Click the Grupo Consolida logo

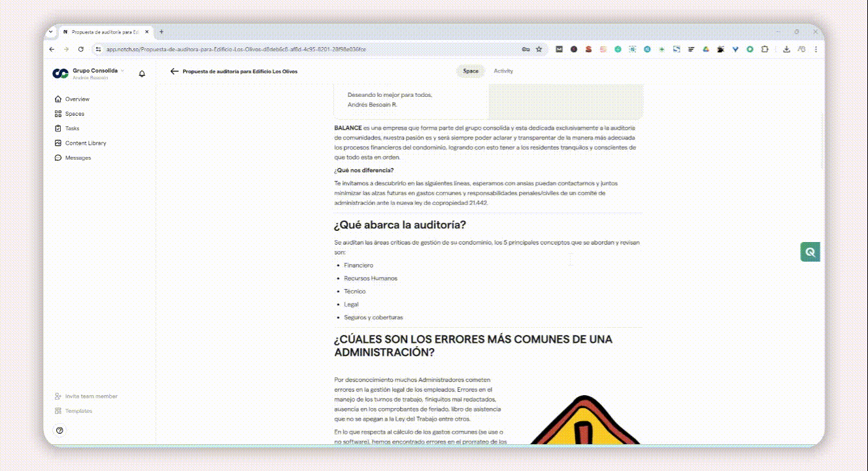point(60,73)
